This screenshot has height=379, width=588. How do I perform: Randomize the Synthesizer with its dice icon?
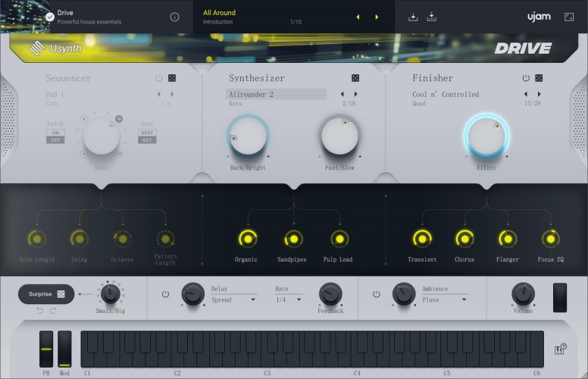point(355,78)
